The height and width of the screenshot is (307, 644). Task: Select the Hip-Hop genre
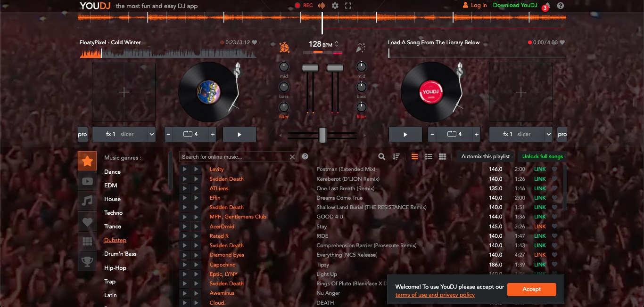pos(116,268)
